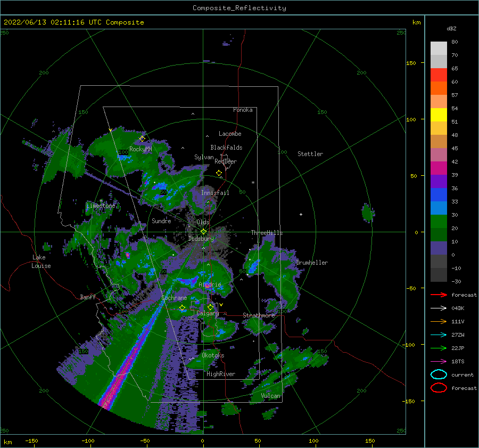Screen dimensions: 479x448
Task: Click the current legend label
Action: (x=463, y=375)
